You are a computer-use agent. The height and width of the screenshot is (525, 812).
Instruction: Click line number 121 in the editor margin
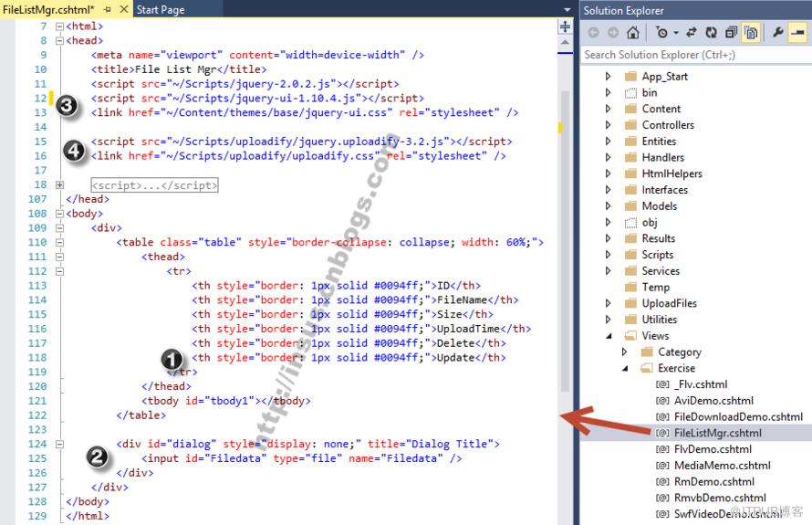(x=37, y=401)
